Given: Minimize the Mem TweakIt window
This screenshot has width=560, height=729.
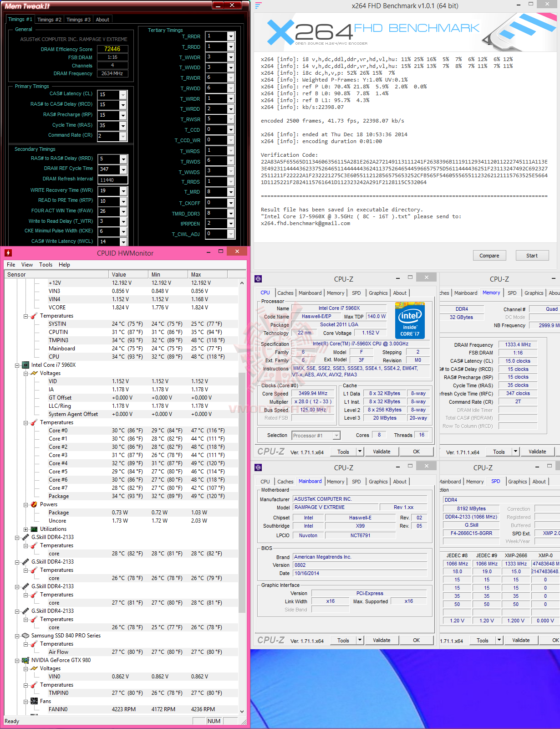Looking at the screenshot, I should point(218,5).
